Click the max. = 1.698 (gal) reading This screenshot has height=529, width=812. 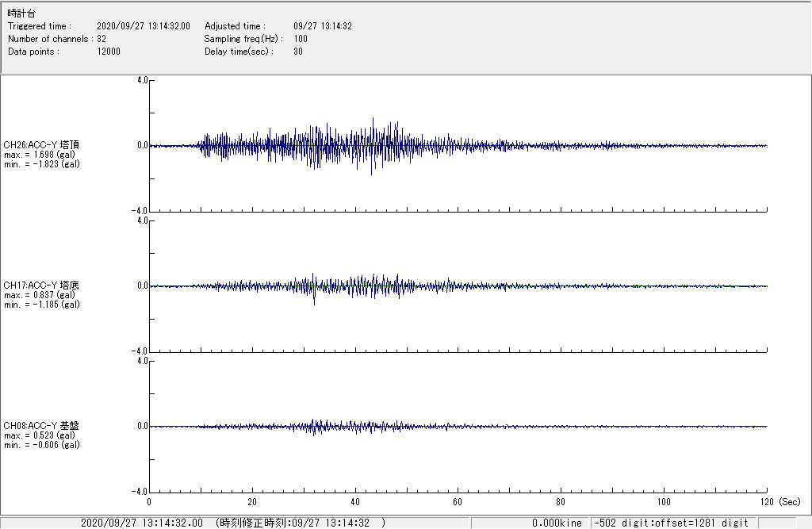[41, 155]
